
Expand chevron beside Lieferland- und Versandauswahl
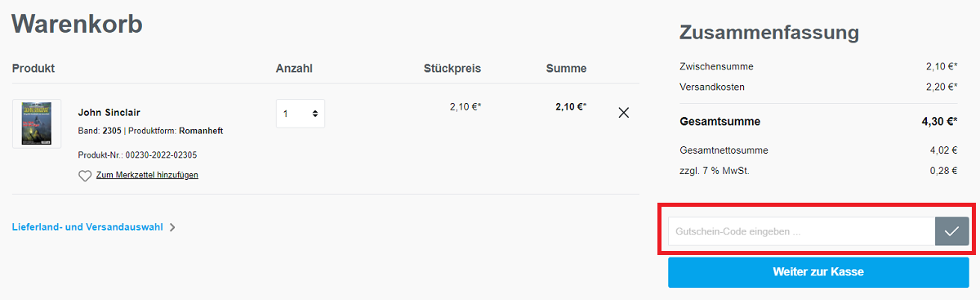click(172, 227)
